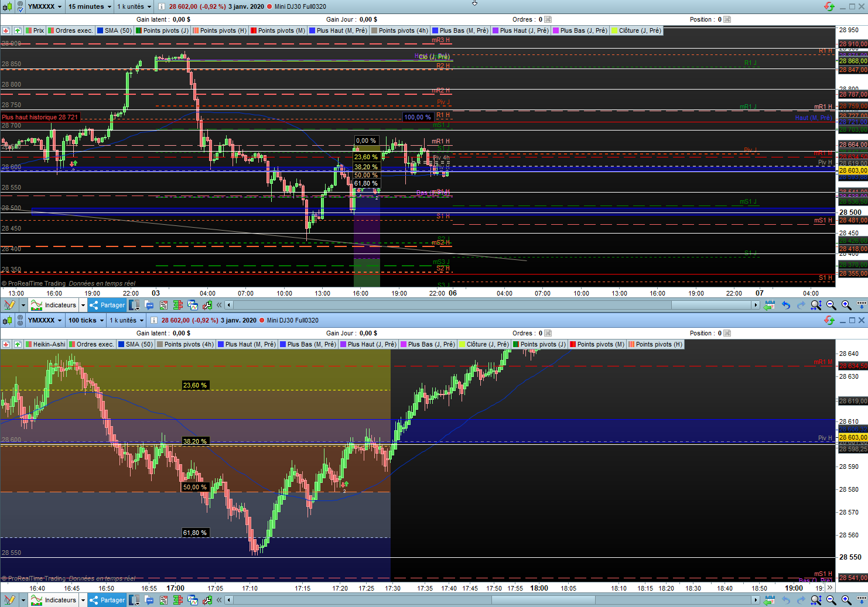Click Partager button in bottom chart toolbar

[x=107, y=600]
